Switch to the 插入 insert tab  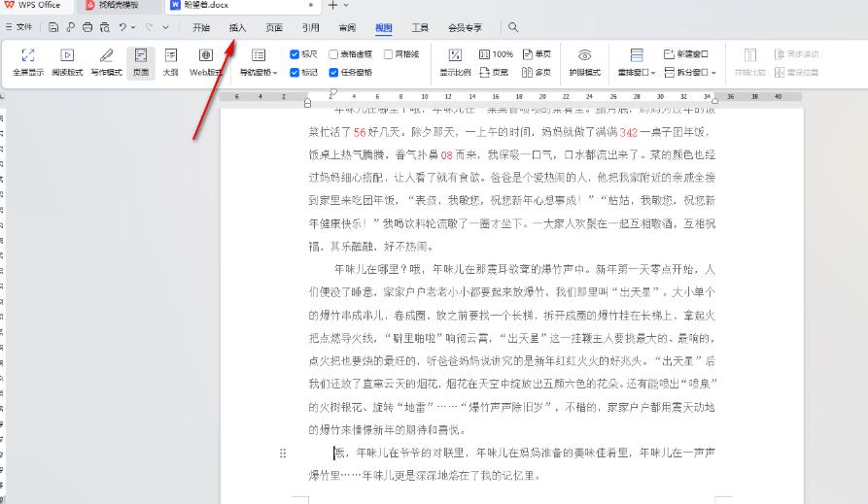(x=237, y=27)
